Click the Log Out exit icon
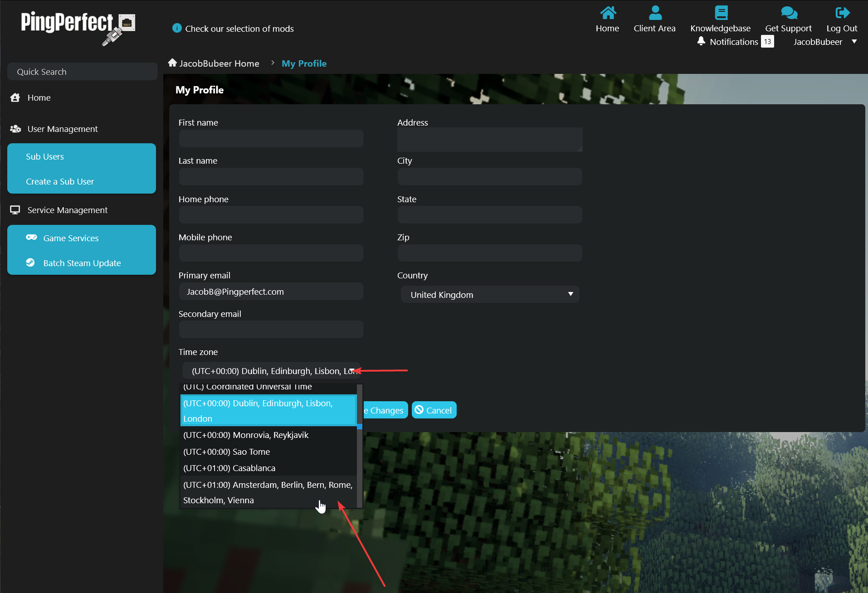Screen dimensions: 868x593 coord(842,13)
